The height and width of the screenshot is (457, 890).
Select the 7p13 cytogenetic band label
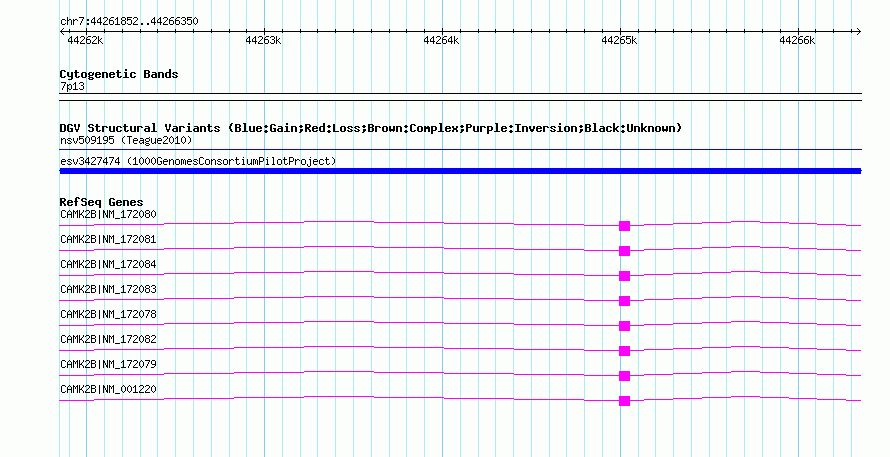click(72, 87)
